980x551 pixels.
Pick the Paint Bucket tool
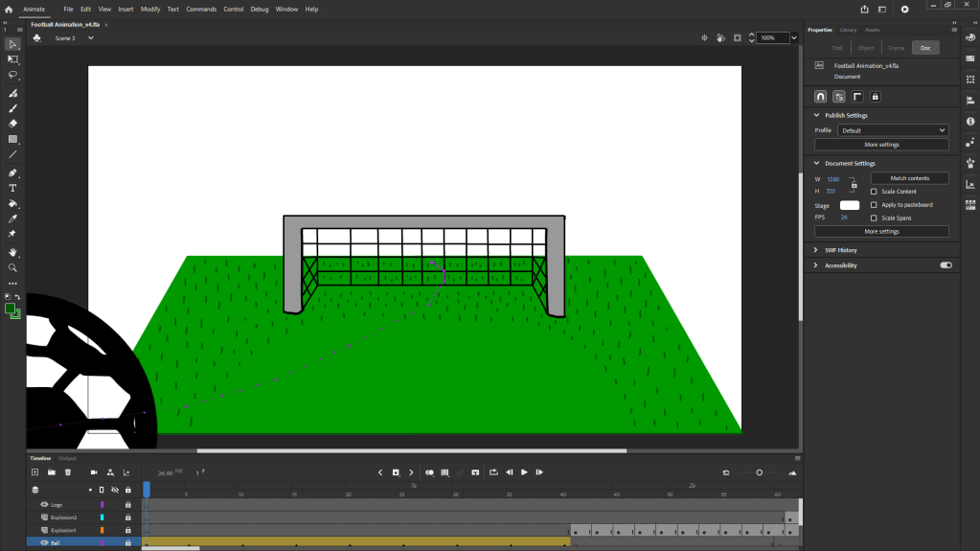[13, 204]
